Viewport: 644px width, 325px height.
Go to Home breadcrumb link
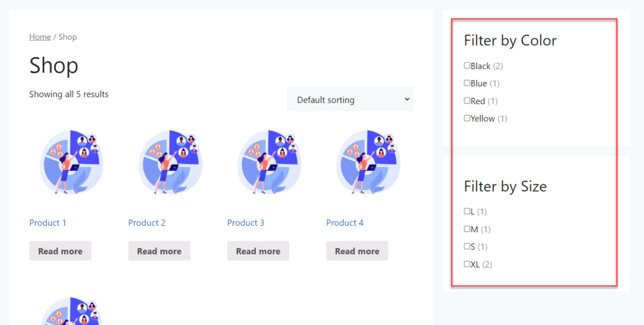coord(40,37)
